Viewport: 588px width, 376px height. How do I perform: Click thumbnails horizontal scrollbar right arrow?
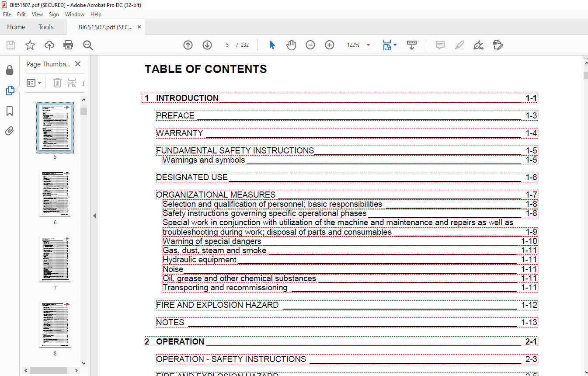click(x=77, y=370)
